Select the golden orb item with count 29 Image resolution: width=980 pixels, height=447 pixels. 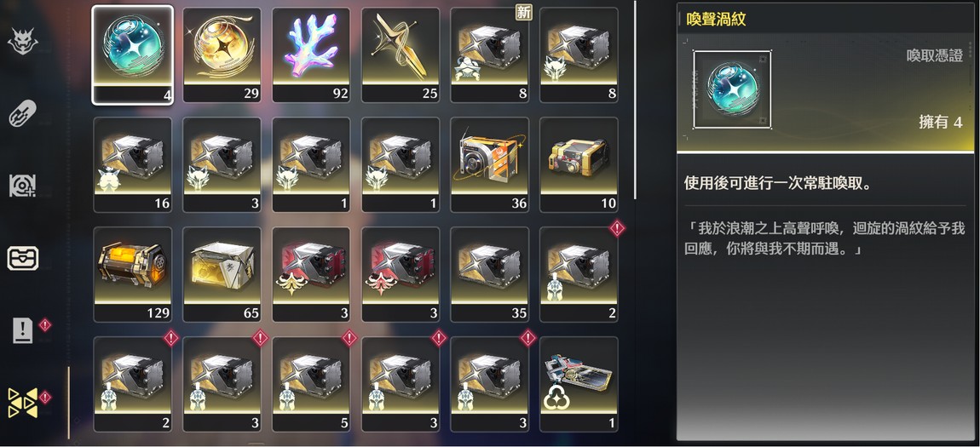222,55
